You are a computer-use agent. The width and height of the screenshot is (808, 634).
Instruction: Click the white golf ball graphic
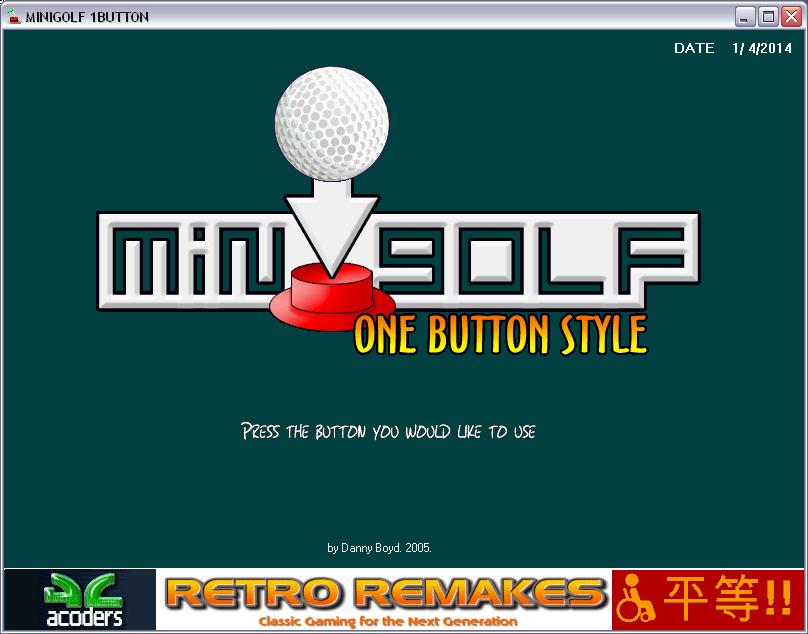[x=332, y=124]
